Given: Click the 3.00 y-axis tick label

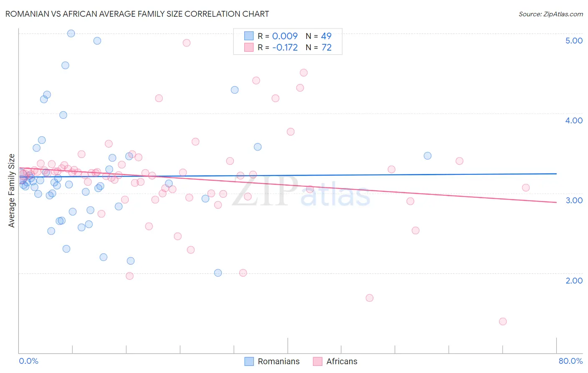Looking at the screenshot, I should [x=574, y=200].
